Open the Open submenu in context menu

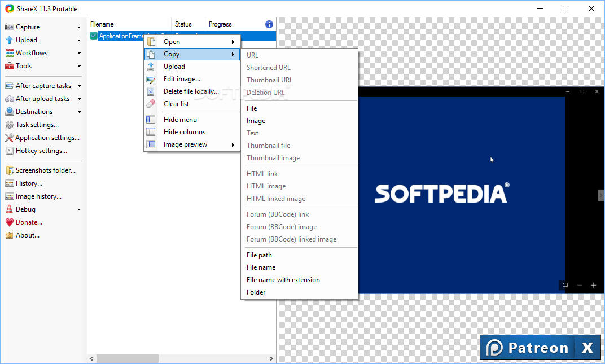(192, 42)
